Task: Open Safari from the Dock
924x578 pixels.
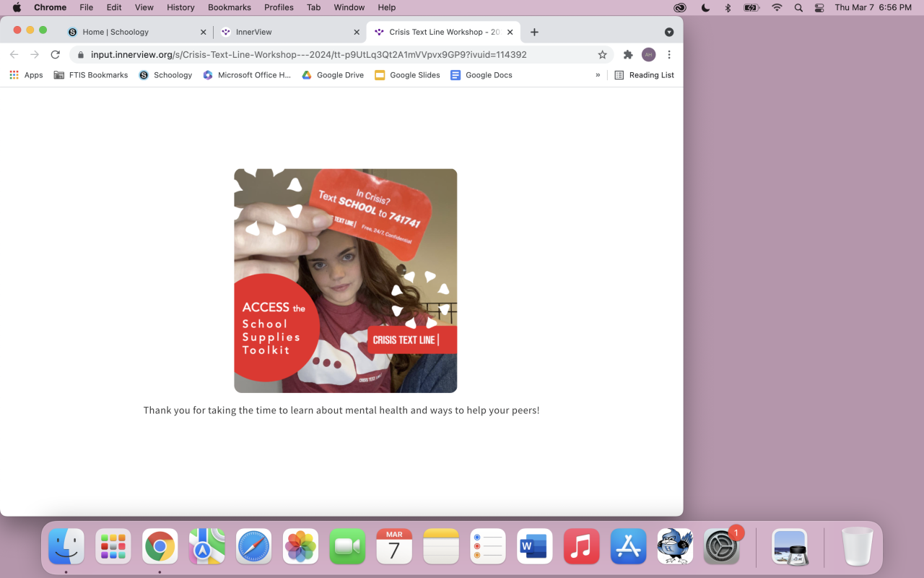Action: 253,546
